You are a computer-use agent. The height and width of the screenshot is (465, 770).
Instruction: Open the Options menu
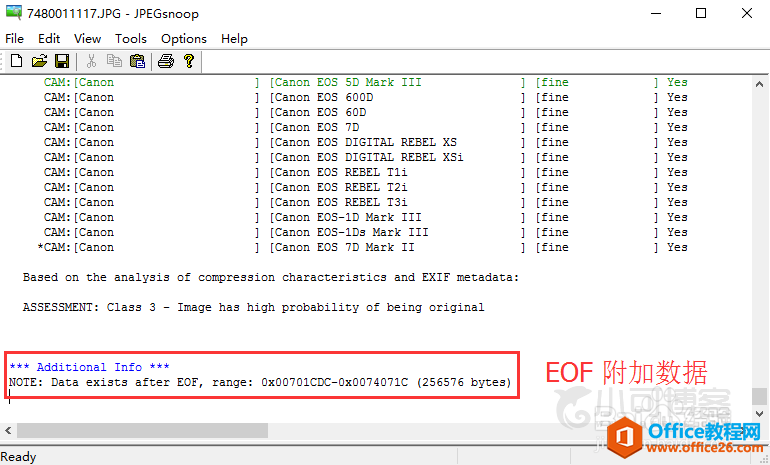click(184, 39)
